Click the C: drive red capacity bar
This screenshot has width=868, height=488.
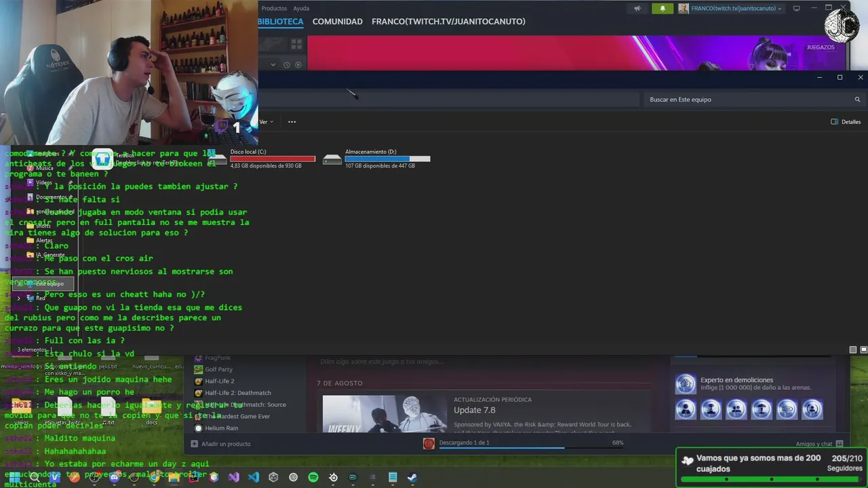point(273,159)
